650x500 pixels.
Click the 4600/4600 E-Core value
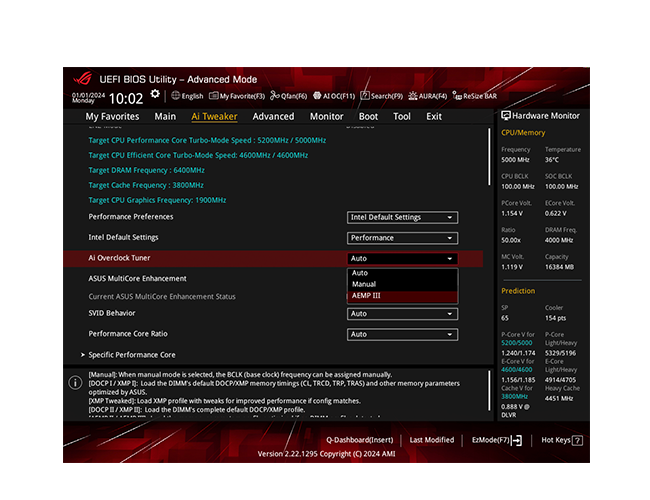pyautogui.click(x=517, y=370)
